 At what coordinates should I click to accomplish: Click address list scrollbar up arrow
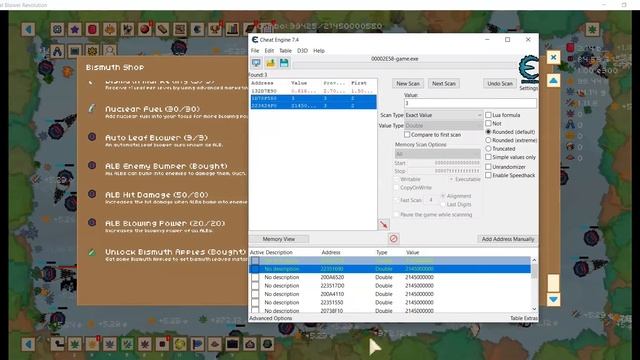[534, 260]
